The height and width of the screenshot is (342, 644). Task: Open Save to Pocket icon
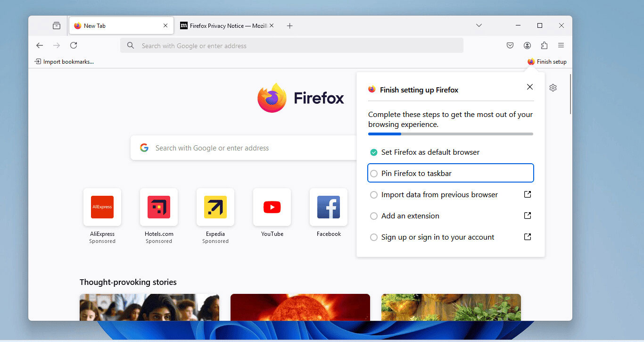point(510,45)
